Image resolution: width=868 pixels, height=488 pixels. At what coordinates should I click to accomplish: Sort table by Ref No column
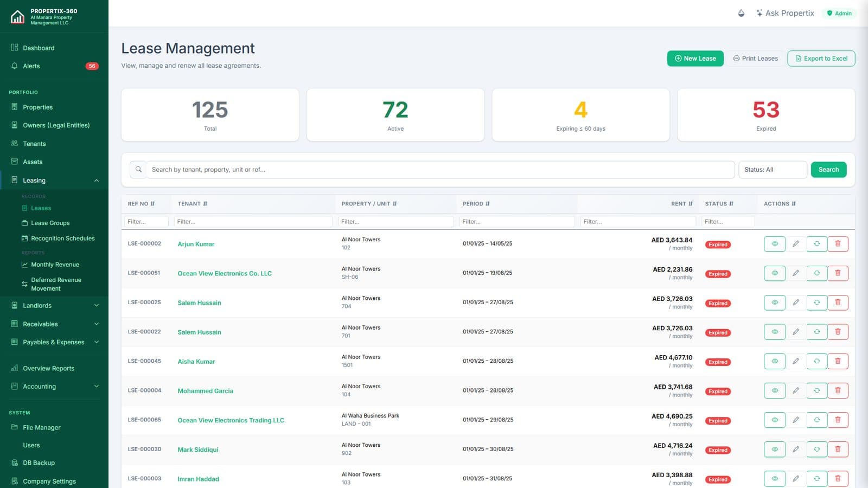point(141,204)
